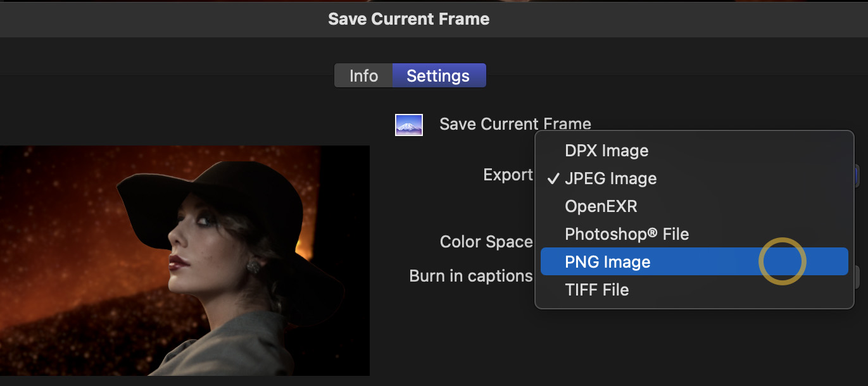Image resolution: width=868 pixels, height=386 pixels.
Task: Click the checkmark beside JPEG Image
Action: 553,178
